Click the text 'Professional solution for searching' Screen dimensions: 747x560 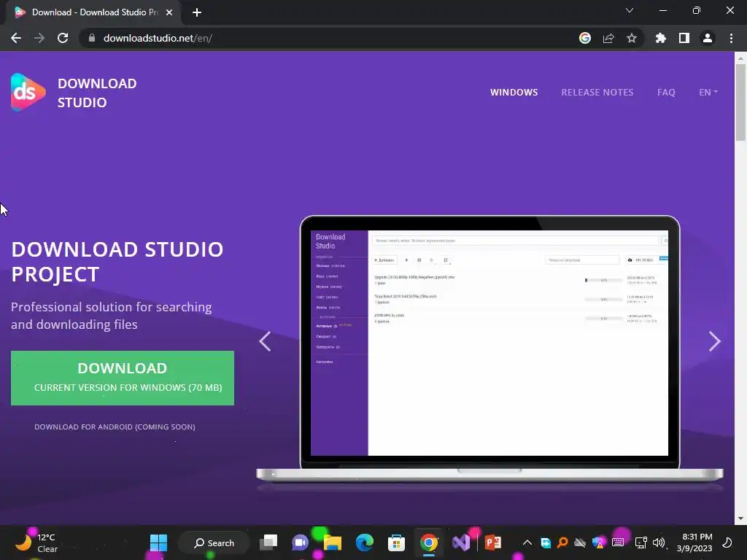[x=112, y=307]
